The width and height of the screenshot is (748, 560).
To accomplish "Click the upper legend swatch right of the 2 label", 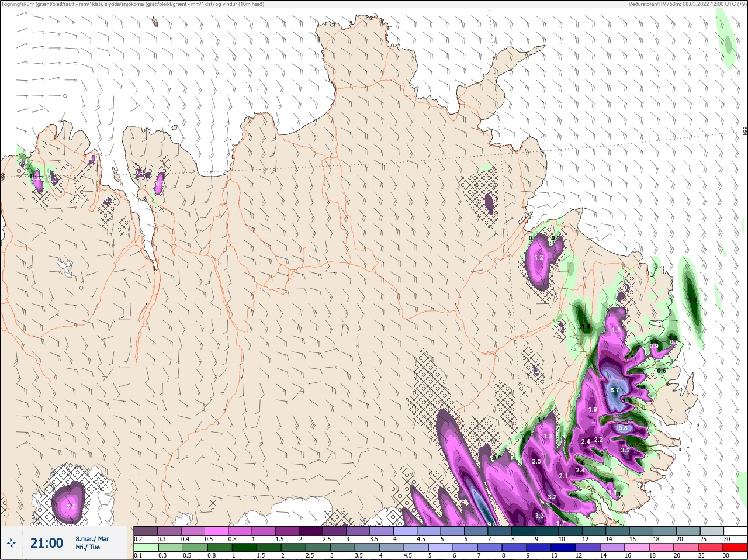I will (311, 531).
